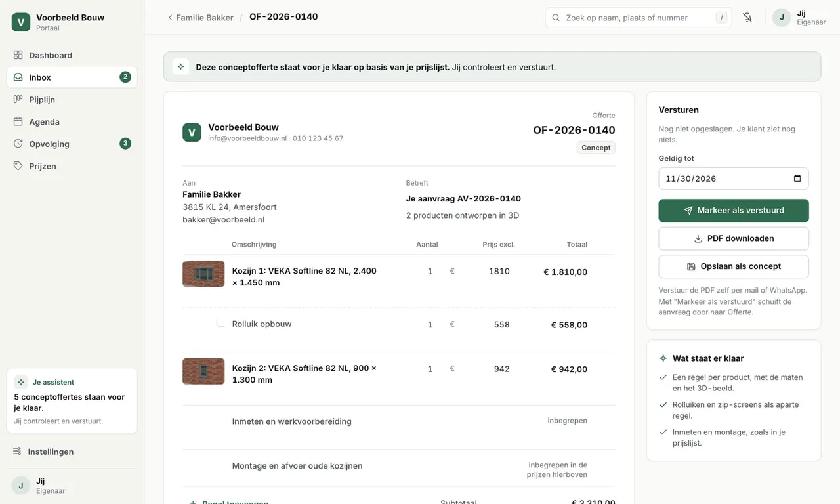Image resolution: width=840 pixels, height=504 pixels.
Task: Open the Prijzen price list
Action: pos(72,166)
